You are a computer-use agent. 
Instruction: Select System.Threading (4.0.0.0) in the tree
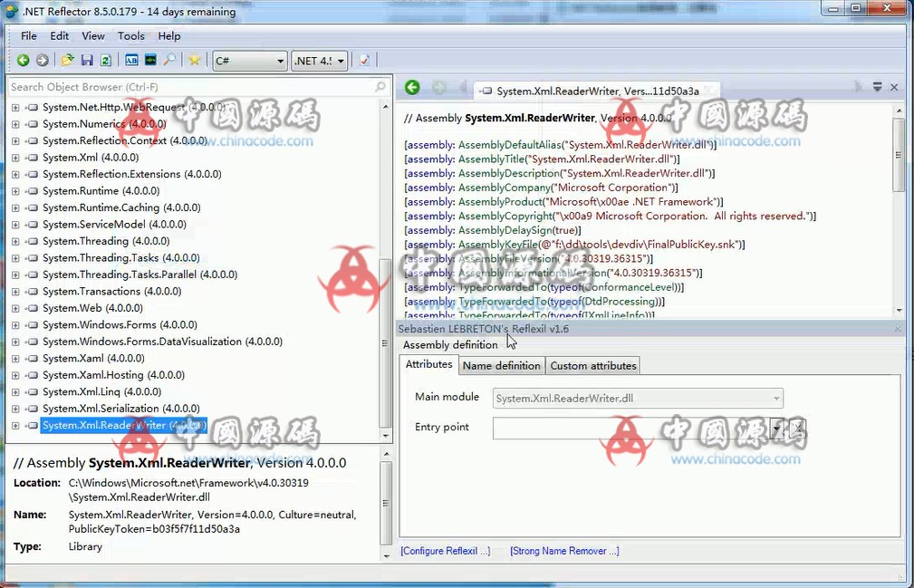pyautogui.click(x=106, y=241)
